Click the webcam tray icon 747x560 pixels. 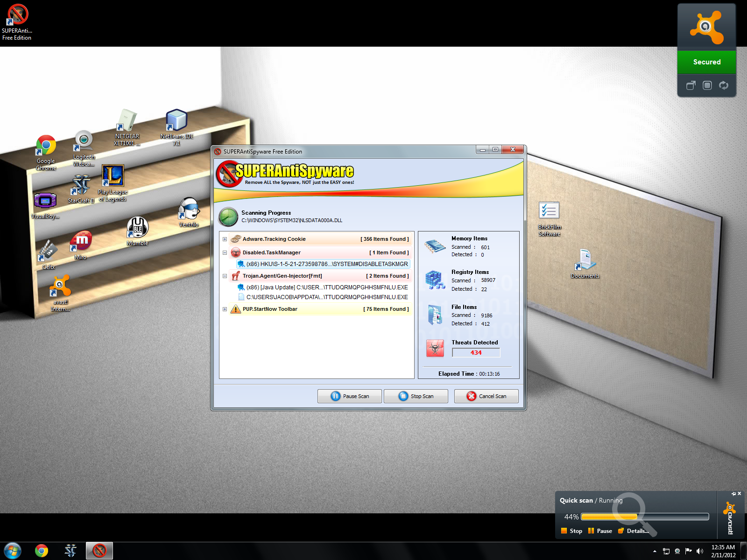click(677, 551)
